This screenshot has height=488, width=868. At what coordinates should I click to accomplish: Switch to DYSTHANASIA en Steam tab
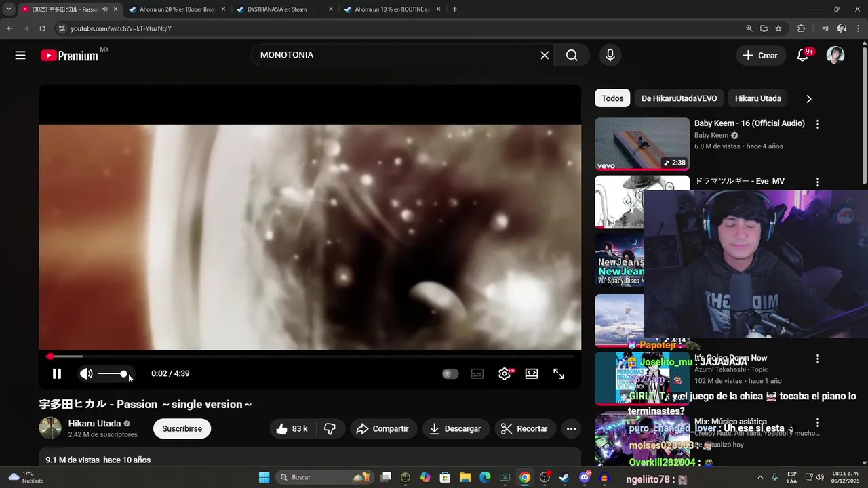283,9
